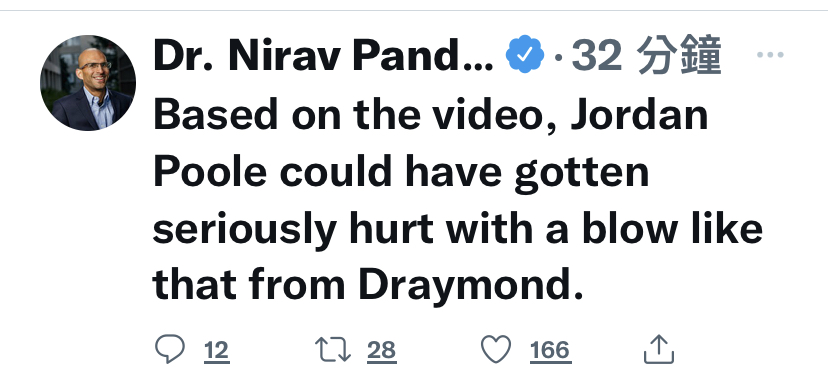Like the tweet with the heart icon
Screen dimensions: 828x376
pyautogui.click(x=496, y=350)
